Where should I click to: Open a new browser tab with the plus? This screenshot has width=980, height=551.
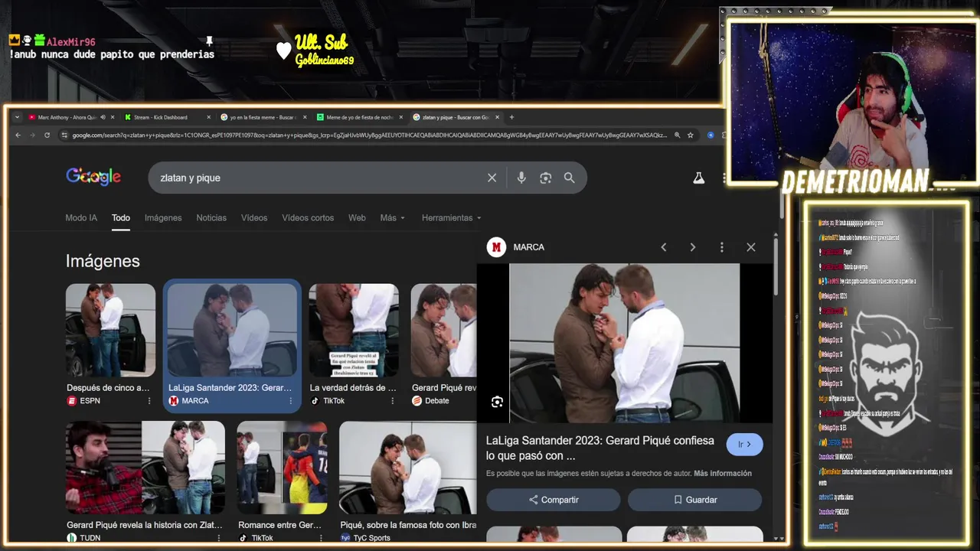point(511,117)
